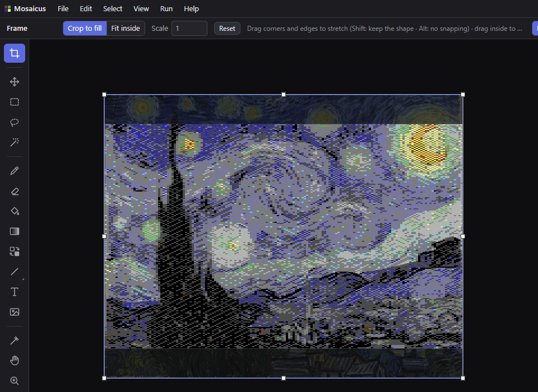538x392 pixels.
Task: Select the Eyedropper color picker tool
Action: click(x=15, y=340)
